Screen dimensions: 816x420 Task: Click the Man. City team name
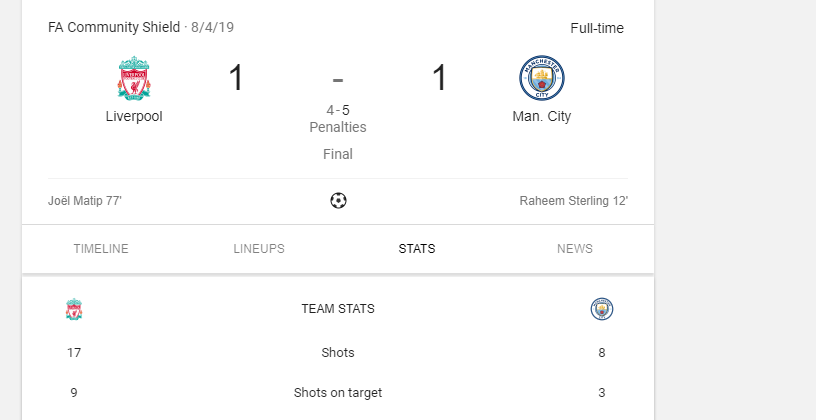(x=541, y=116)
